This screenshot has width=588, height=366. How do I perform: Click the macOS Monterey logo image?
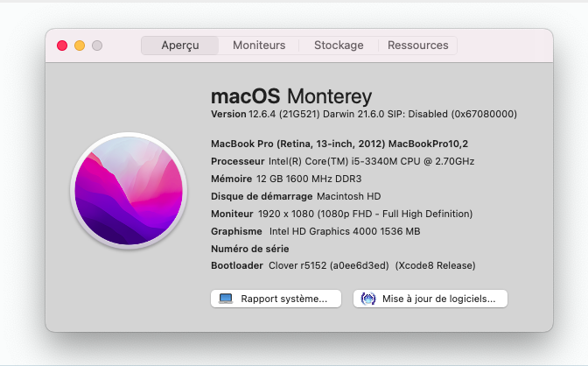coord(129,191)
